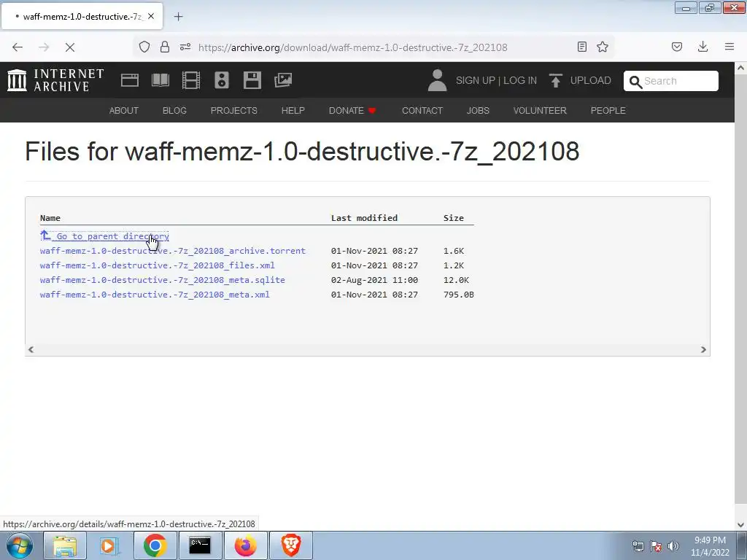Open the Windows Start menu

click(x=19, y=545)
